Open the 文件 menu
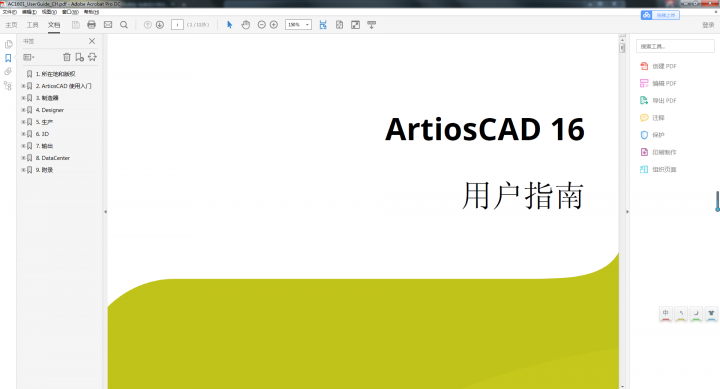720x389 pixels. tap(10, 12)
